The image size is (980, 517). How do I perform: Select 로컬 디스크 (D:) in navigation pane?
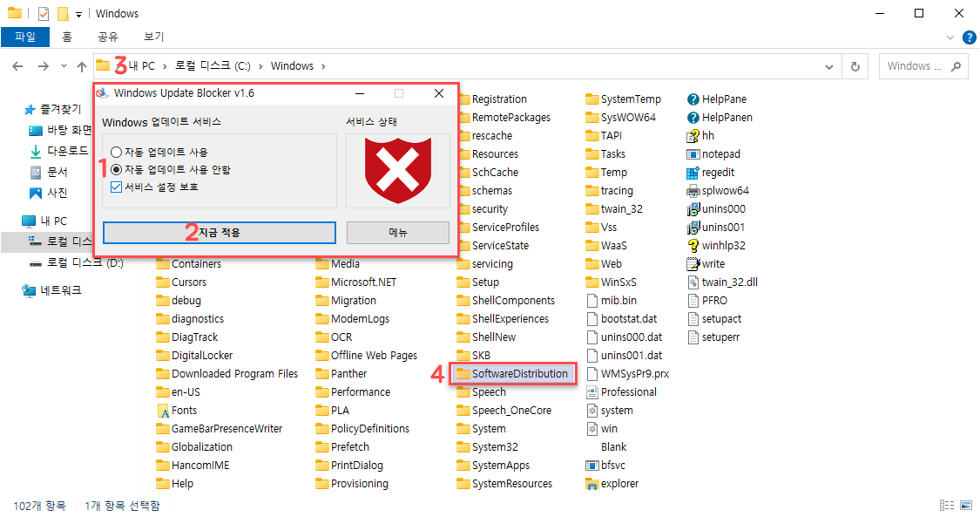[85, 263]
